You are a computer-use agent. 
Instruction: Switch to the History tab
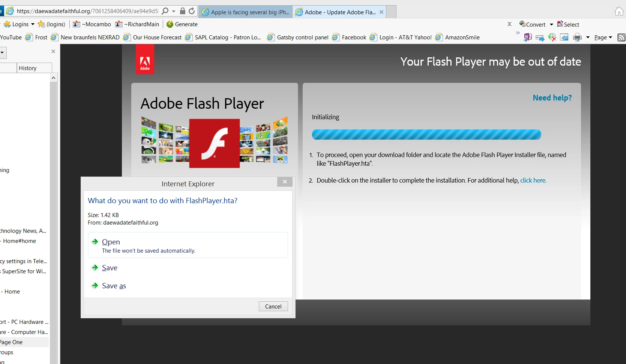35,68
